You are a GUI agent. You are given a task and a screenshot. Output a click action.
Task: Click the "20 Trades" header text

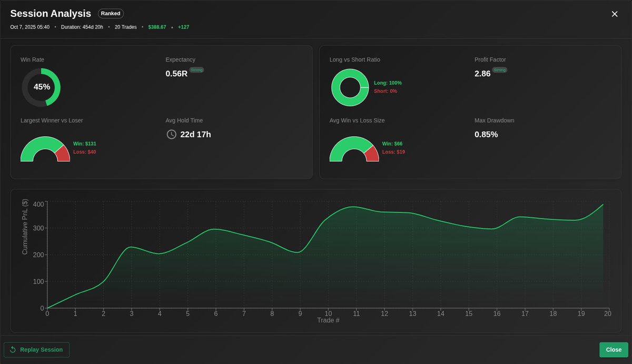click(x=125, y=27)
